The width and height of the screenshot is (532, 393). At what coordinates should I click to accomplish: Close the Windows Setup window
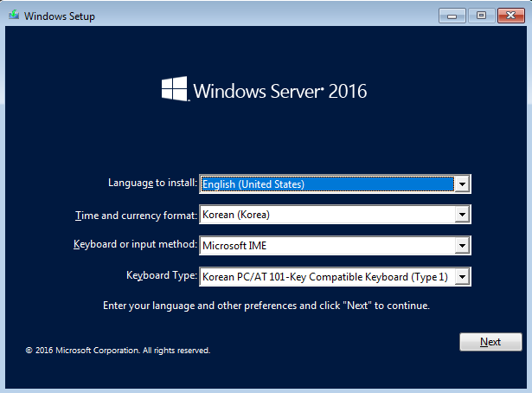(511, 16)
